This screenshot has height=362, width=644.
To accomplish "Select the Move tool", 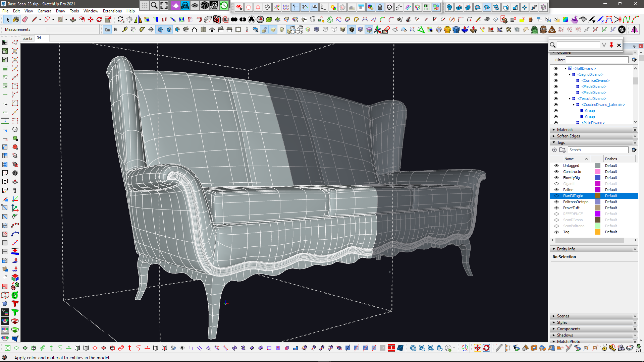I will pyautogui.click(x=91, y=20).
